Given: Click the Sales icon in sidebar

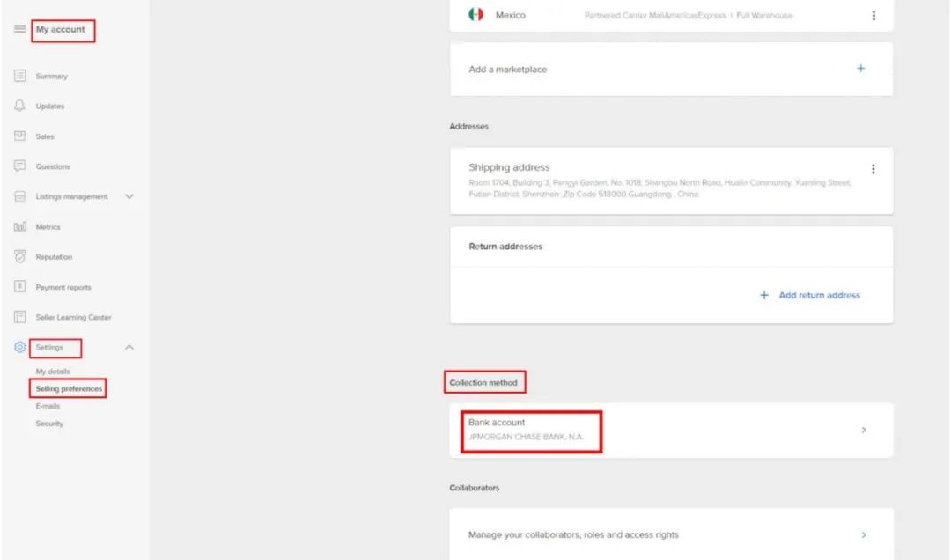Looking at the screenshot, I should click(19, 136).
